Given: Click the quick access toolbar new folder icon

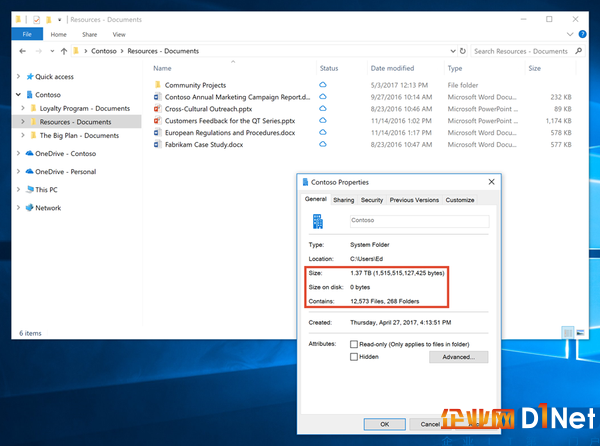Looking at the screenshot, I should click(x=49, y=20).
